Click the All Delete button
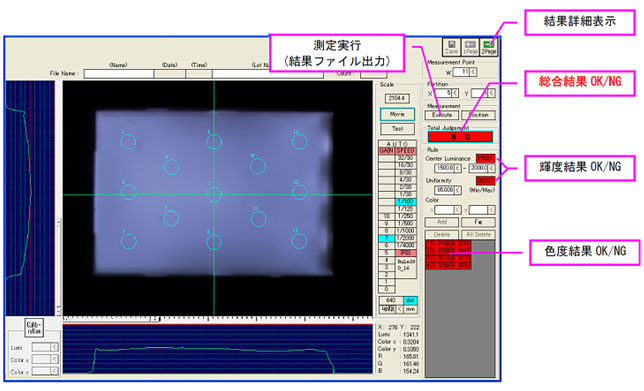Image resolution: width=644 pixels, height=391 pixels. coord(478,235)
